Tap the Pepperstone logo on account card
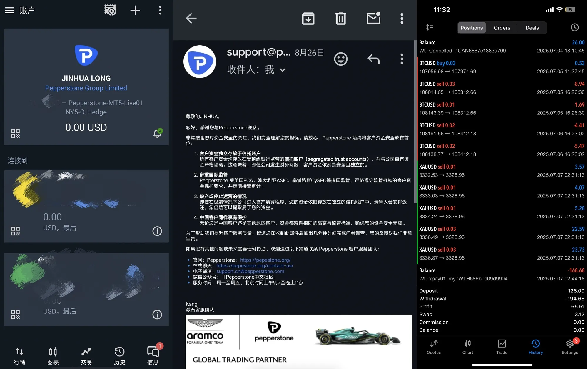The image size is (588, 369). pos(86,55)
